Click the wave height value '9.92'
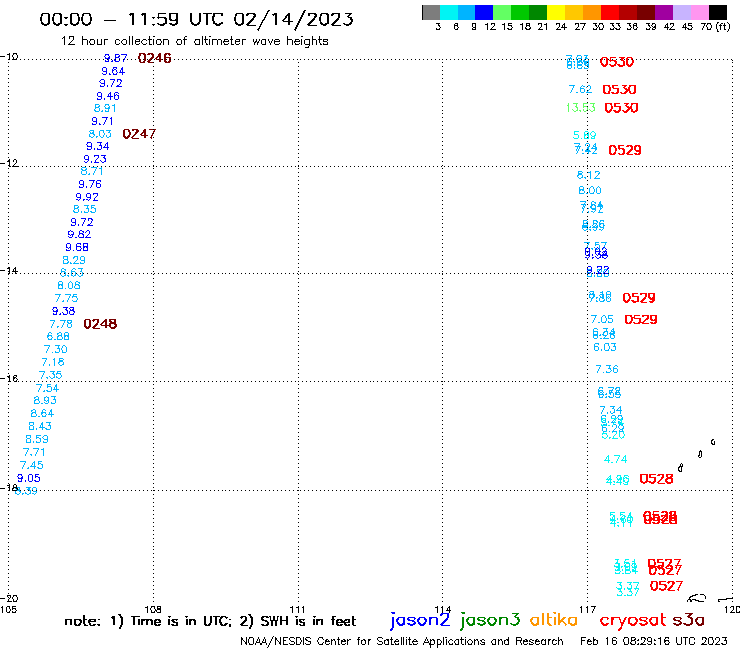Viewport: 740px width, 650px height. coord(87,197)
